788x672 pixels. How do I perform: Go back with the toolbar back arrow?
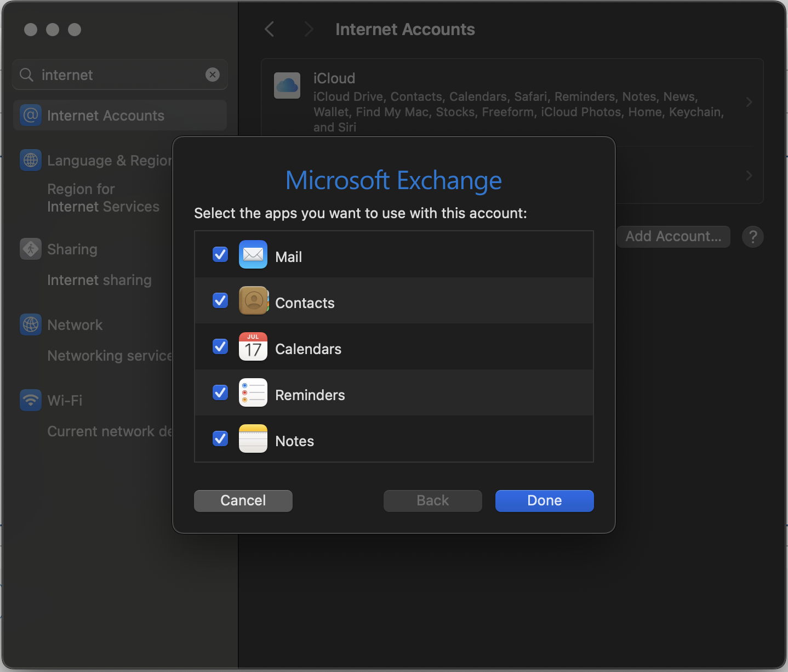click(x=269, y=29)
